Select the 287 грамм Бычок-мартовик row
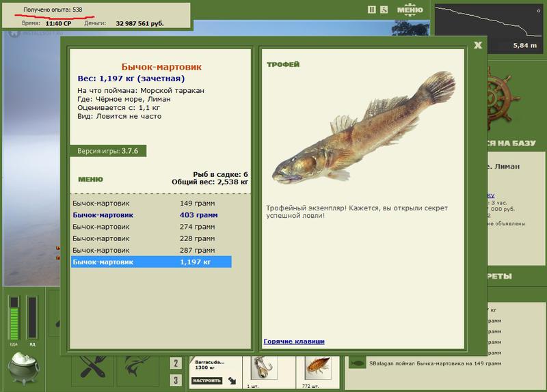Viewport: 547px width, 392px height. [151, 250]
